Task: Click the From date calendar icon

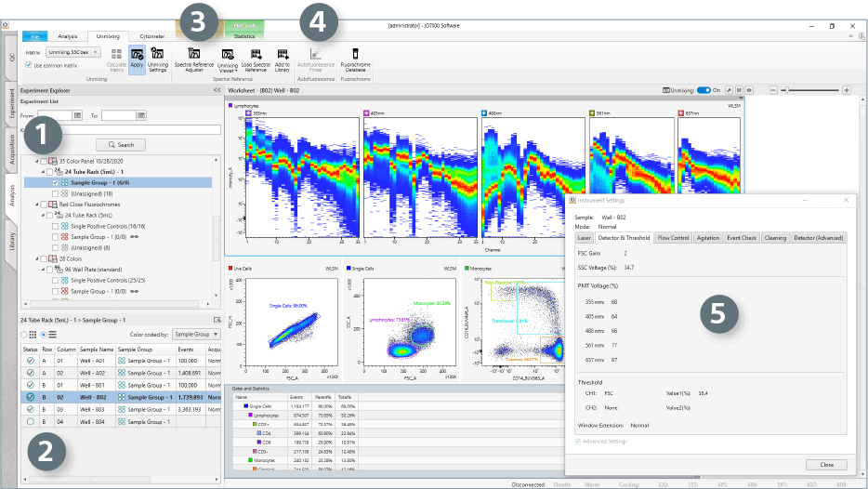Action: [77, 115]
